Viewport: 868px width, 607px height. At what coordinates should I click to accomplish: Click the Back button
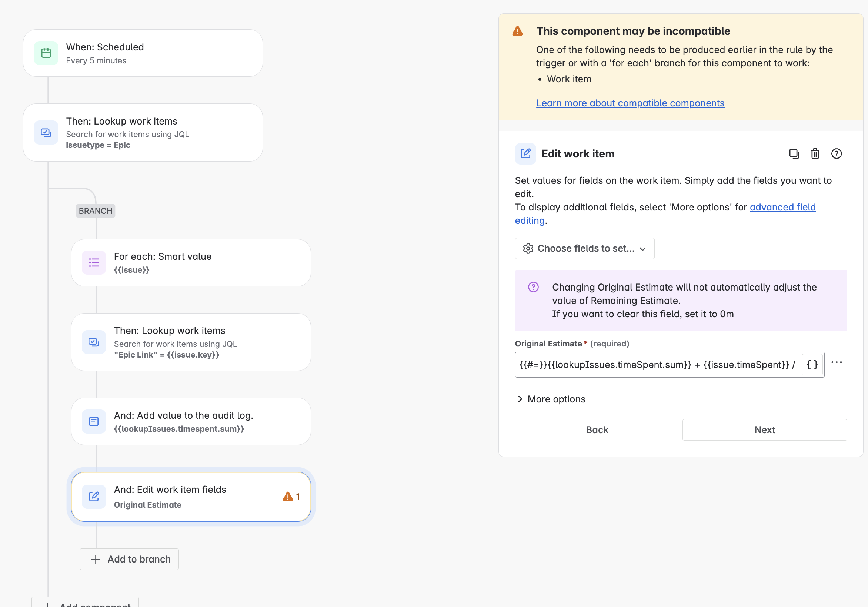point(597,430)
